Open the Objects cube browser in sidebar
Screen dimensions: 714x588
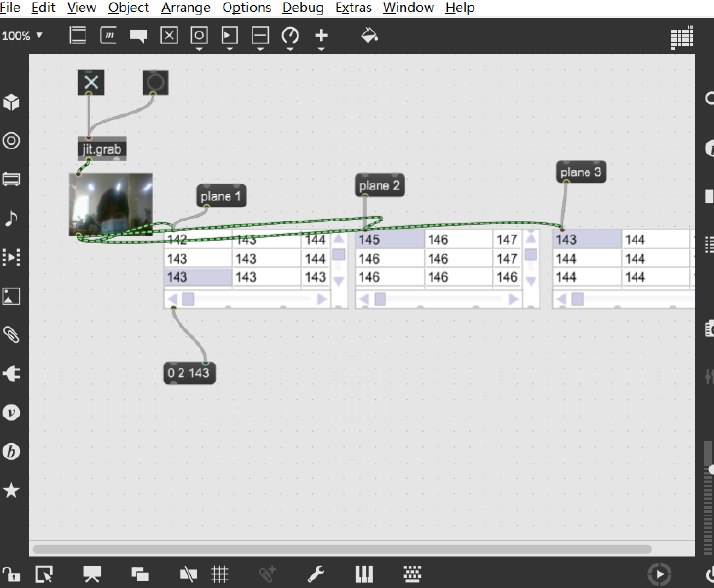[x=11, y=102]
